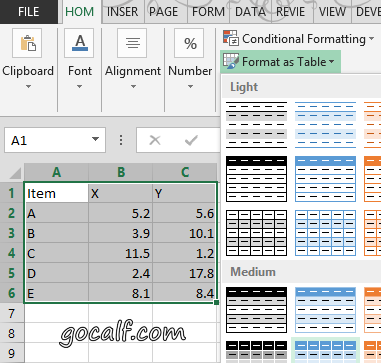Image resolution: width=381 pixels, height=363 pixels.
Task: Choose Medium black banded-column style
Action: click(x=256, y=351)
